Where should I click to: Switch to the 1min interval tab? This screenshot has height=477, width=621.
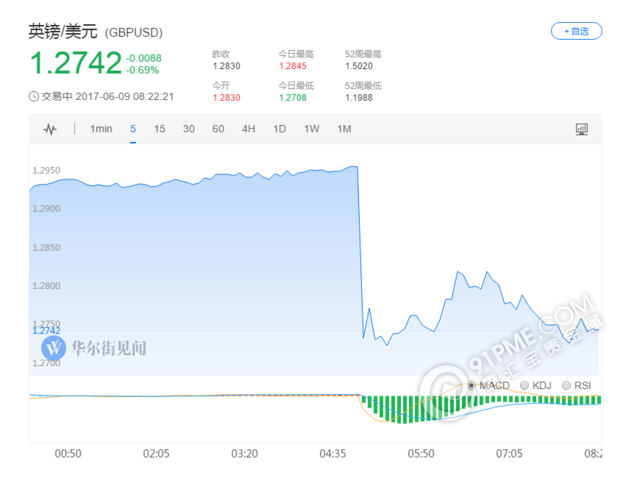pyautogui.click(x=100, y=129)
